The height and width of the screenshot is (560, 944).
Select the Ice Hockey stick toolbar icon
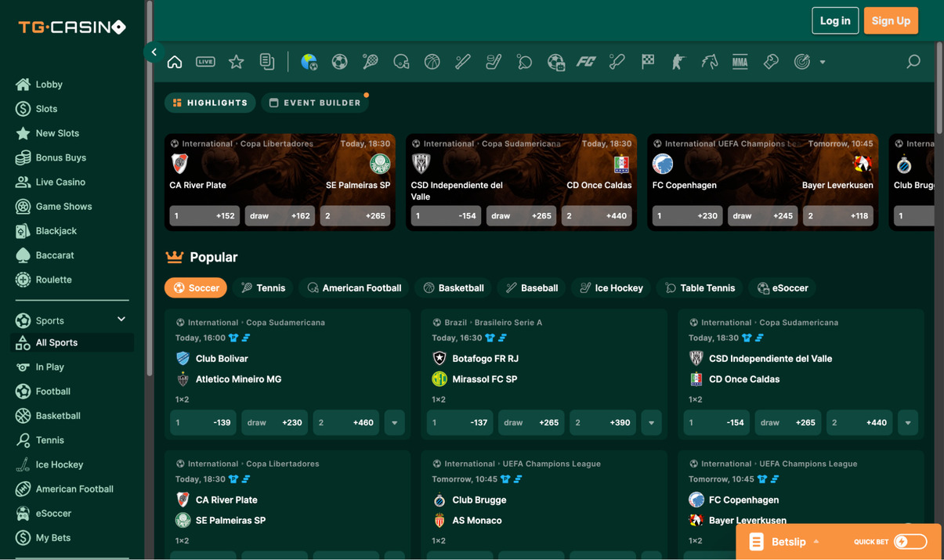coord(494,62)
